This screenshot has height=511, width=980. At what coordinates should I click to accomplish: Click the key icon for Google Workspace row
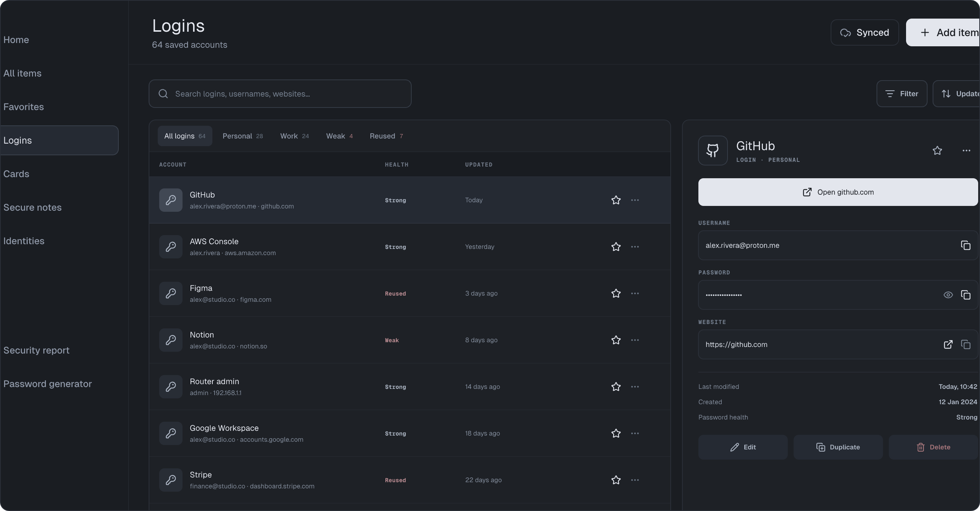point(171,433)
